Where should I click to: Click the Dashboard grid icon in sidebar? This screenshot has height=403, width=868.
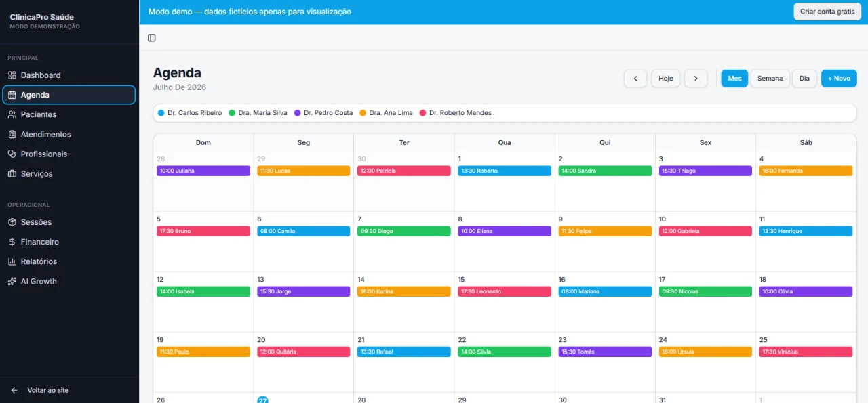click(x=12, y=75)
